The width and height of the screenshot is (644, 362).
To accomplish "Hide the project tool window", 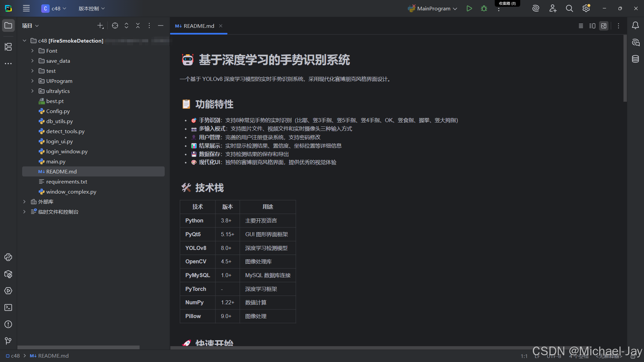I will tap(161, 26).
